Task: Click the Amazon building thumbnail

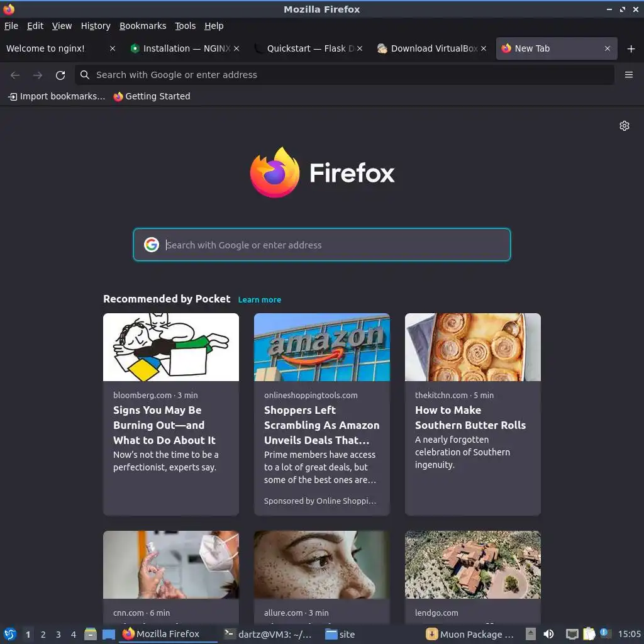Action: pos(321,347)
